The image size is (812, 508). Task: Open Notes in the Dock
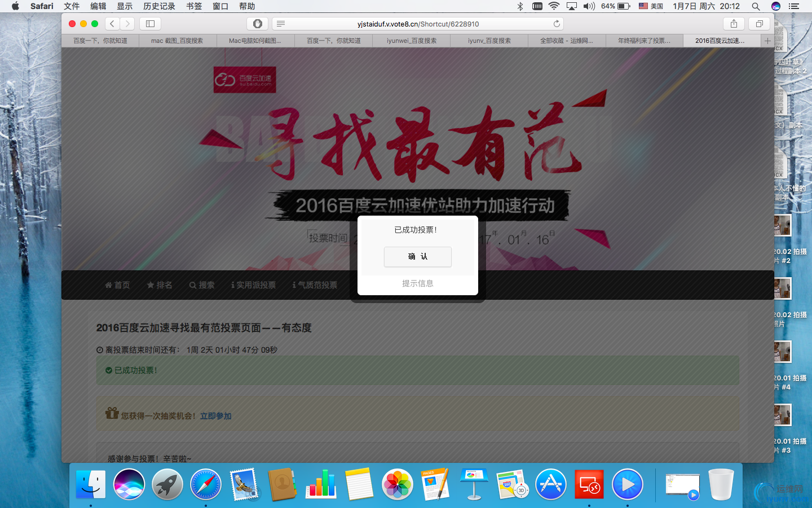(x=359, y=484)
